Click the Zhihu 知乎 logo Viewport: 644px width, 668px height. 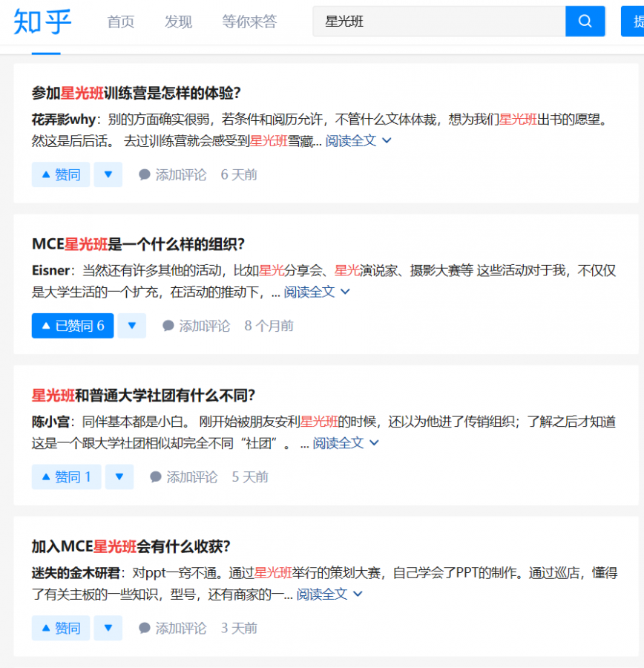click(42, 22)
